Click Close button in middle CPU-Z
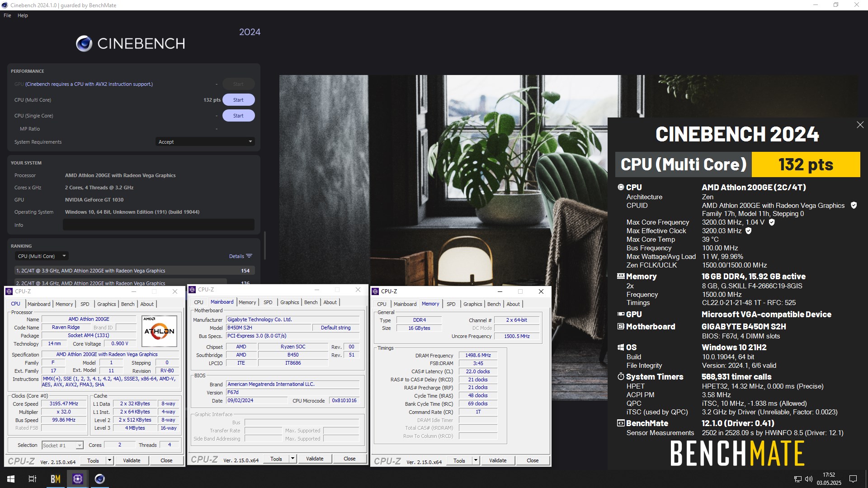The image size is (868, 488). [349, 459]
